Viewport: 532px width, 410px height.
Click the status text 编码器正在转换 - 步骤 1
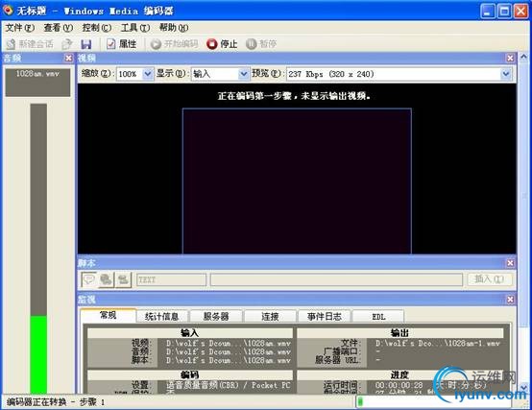[56, 402]
